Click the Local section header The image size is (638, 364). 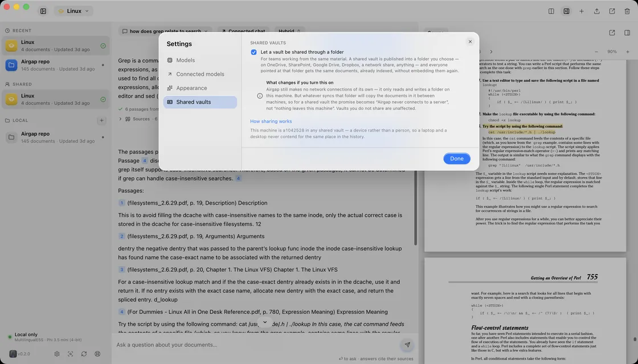20,120
